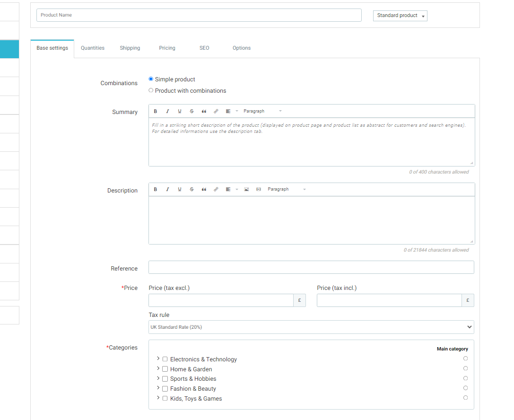Underline text in the Summary editor
This screenshot has width=514, height=420.
[180, 111]
